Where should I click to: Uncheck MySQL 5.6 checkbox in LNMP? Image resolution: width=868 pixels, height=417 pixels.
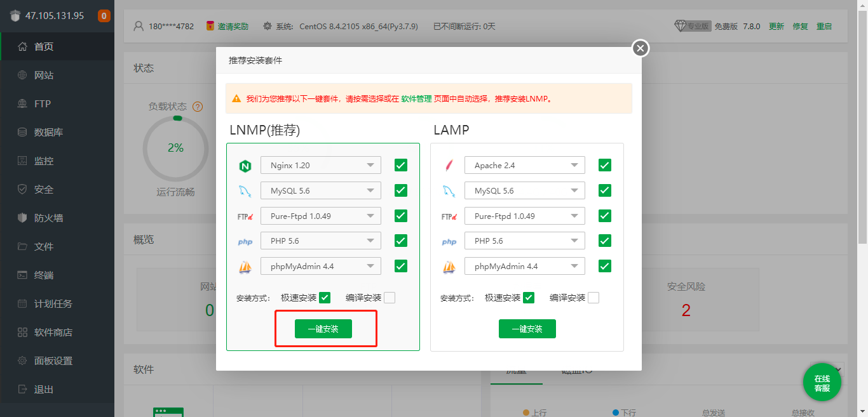(x=401, y=190)
